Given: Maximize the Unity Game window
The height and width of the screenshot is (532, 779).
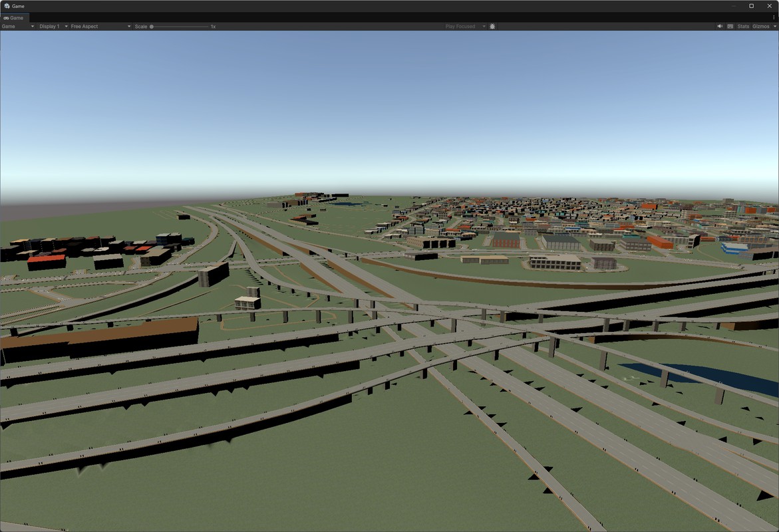Looking at the screenshot, I should tap(750, 6).
